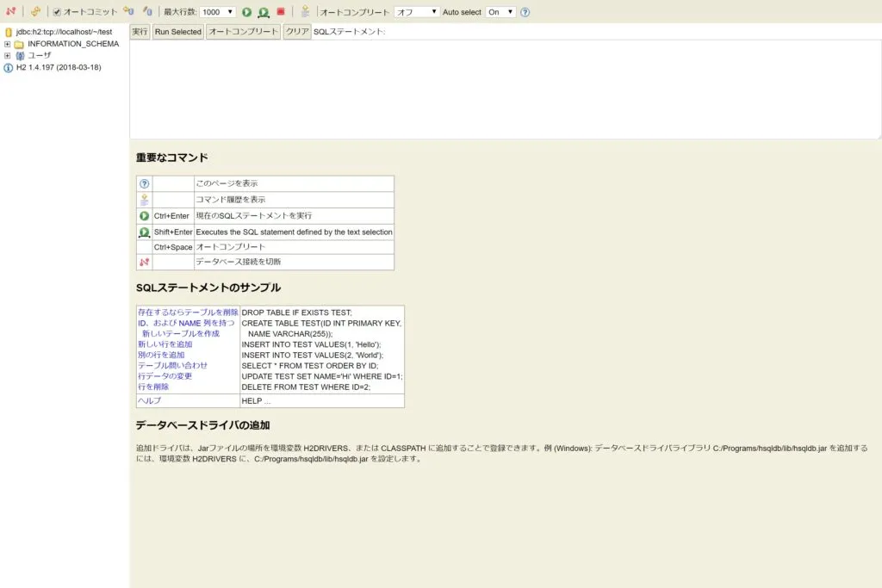882x588 pixels.
Task: Click the yellow database icon next to jdbc:h2 URL
Action: (9, 32)
